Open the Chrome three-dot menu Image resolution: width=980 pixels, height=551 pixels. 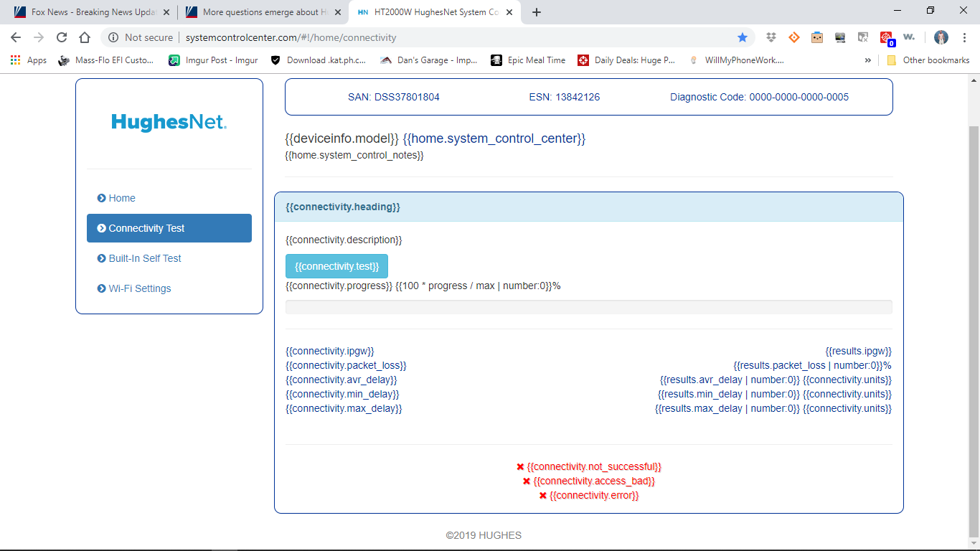tap(964, 37)
